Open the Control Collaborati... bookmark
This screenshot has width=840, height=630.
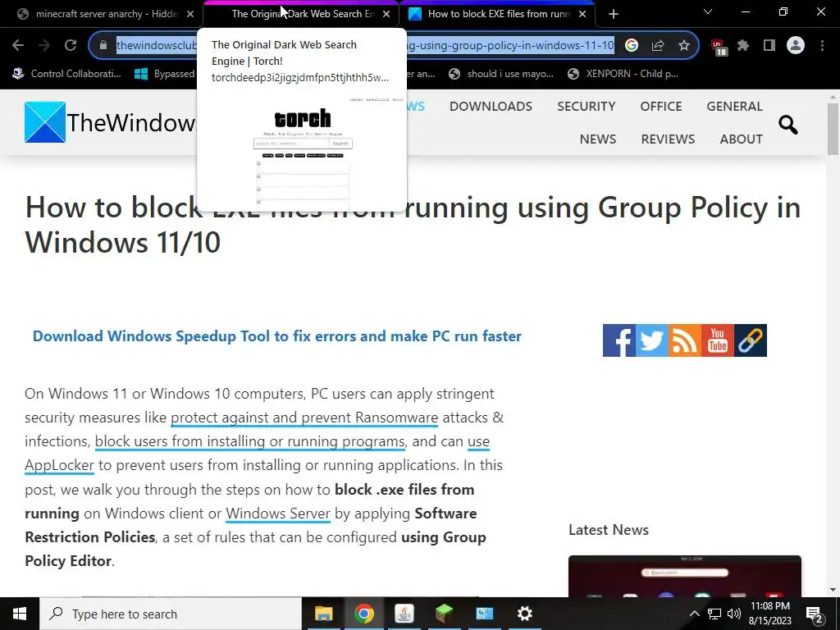click(67, 74)
